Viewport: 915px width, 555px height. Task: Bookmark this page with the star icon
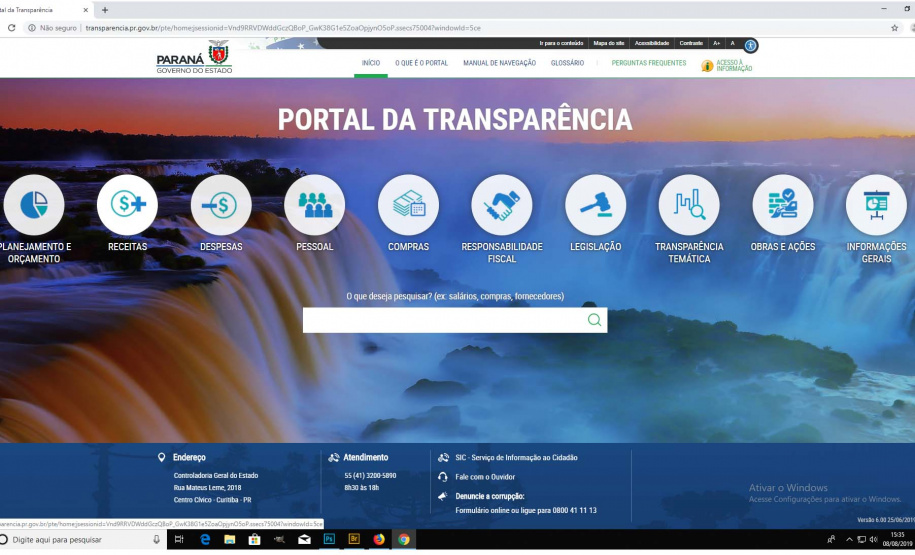pyautogui.click(x=895, y=27)
